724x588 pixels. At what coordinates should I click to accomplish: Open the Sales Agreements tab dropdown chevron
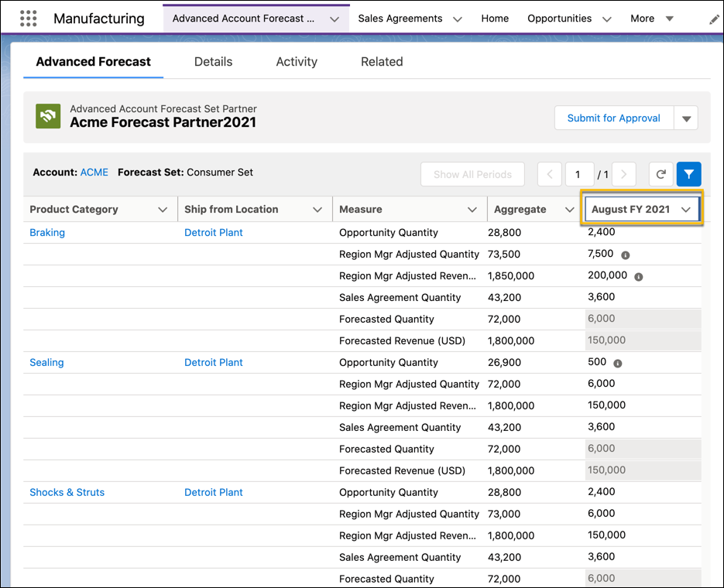pos(458,19)
